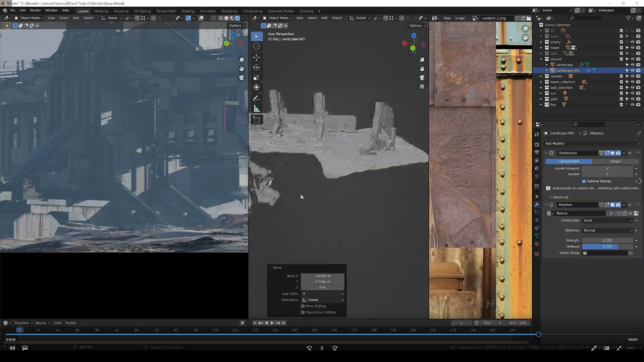Switch to the Shading workspace tab
The width and height of the screenshot is (644, 362).
[187, 11]
